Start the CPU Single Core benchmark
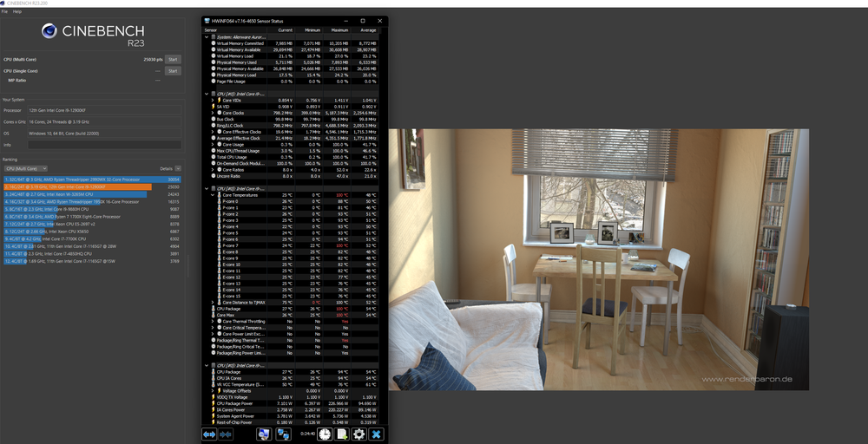Viewport: 868px width, 444px height. click(173, 71)
